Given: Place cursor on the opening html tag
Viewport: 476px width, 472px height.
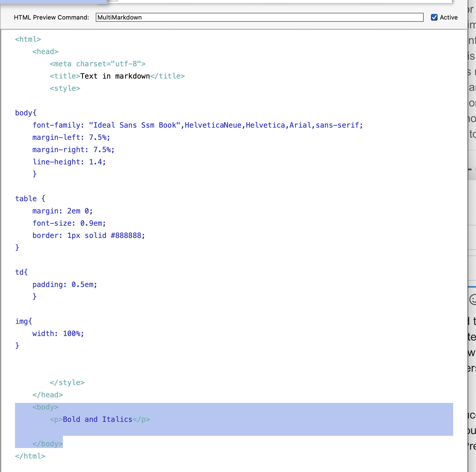Looking at the screenshot, I should coord(28,39).
